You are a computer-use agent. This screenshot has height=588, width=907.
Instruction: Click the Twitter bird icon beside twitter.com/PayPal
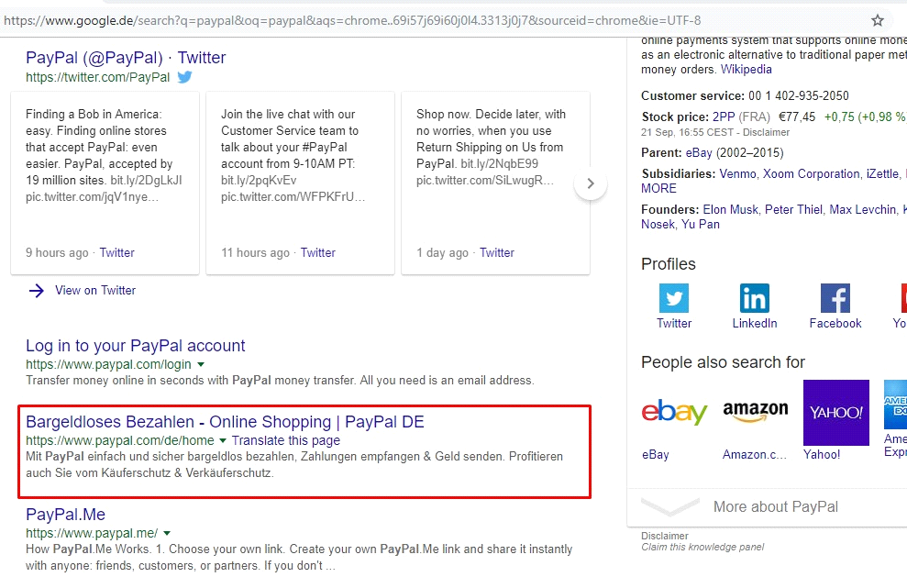[184, 77]
